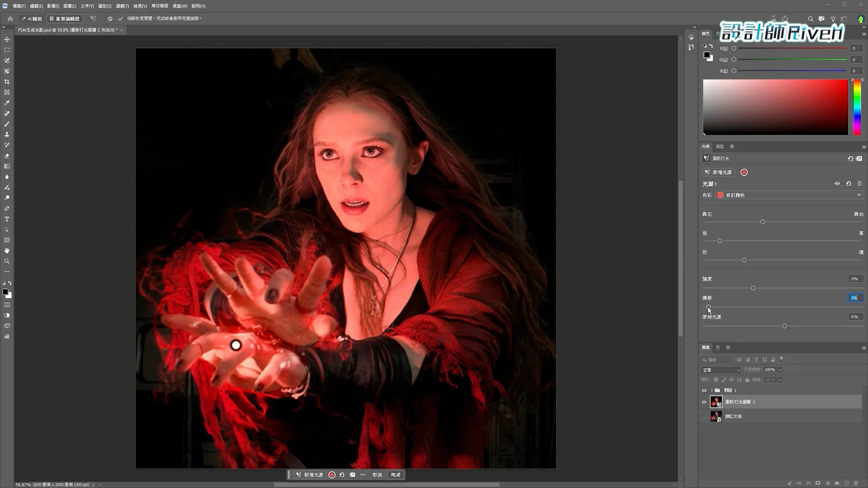Image resolution: width=868 pixels, height=488 pixels.
Task: Open the 正常 blend mode dropdown
Action: (721, 370)
